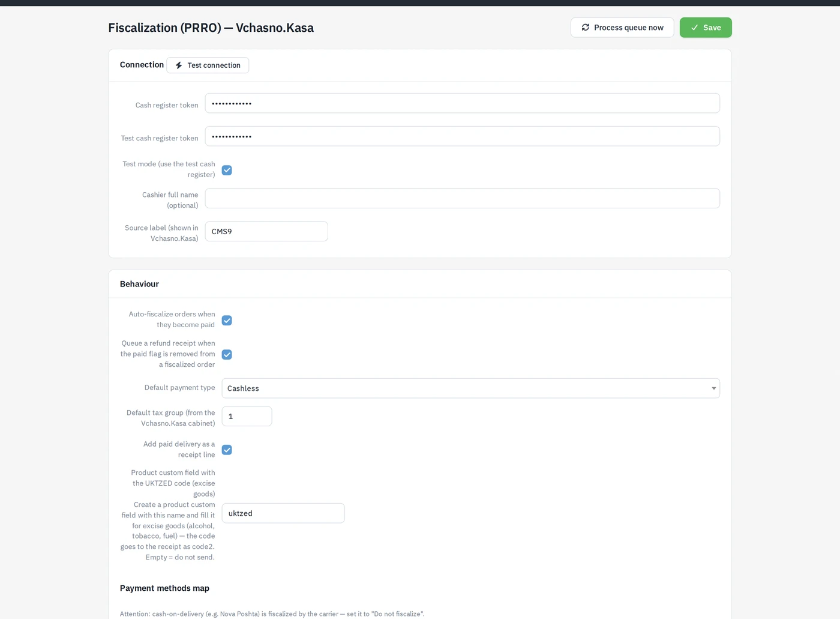The height and width of the screenshot is (619, 840).
Task: Edit the Source label field containing CMS9
Action: click(266, 232)
